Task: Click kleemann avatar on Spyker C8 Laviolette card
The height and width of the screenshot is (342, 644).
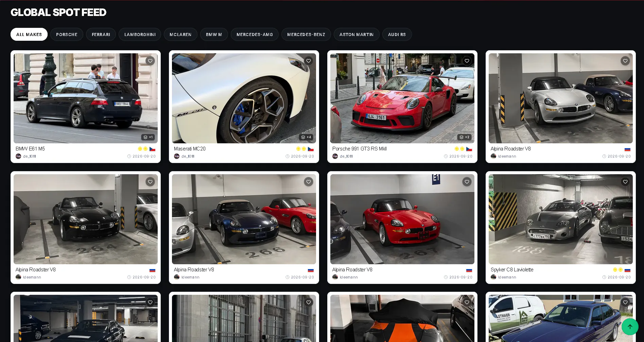Action: point(493,277)
